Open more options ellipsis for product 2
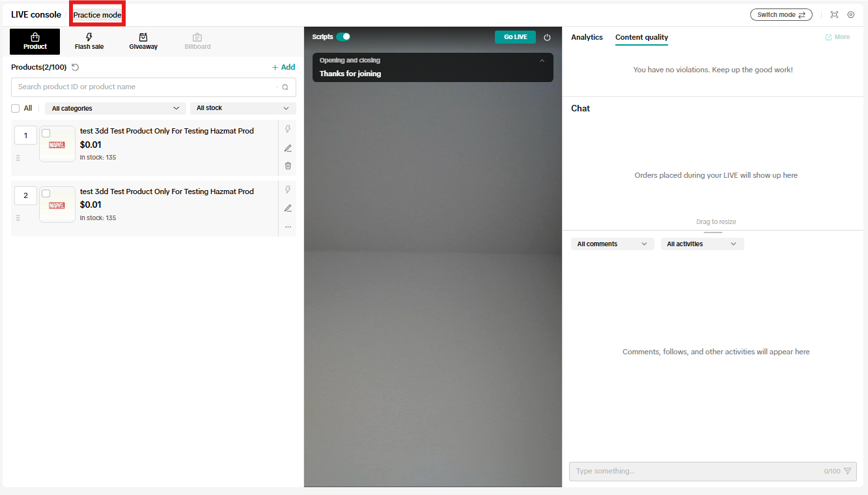Image resolution: width=868 pixels, height=495 pixels. 288,227
